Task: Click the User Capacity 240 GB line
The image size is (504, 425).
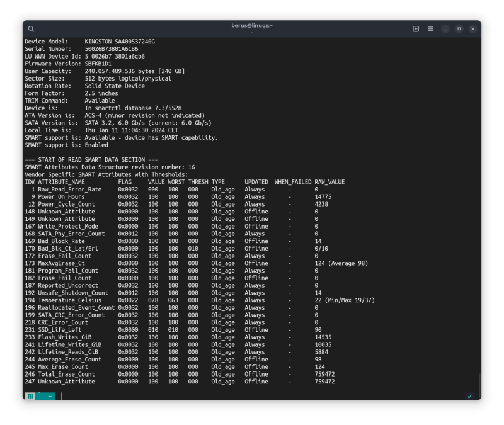Action: pyautogui.click(x=105, y=71)
